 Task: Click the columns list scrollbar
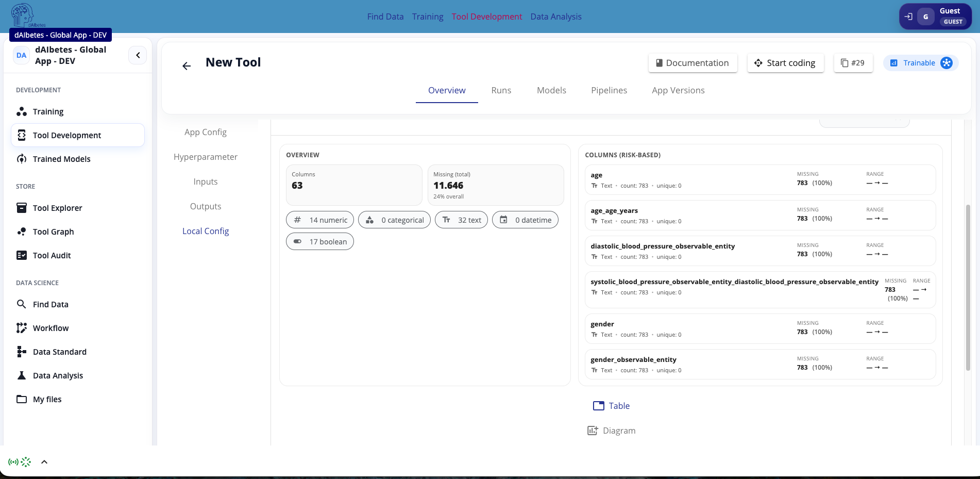coord(968,288)
